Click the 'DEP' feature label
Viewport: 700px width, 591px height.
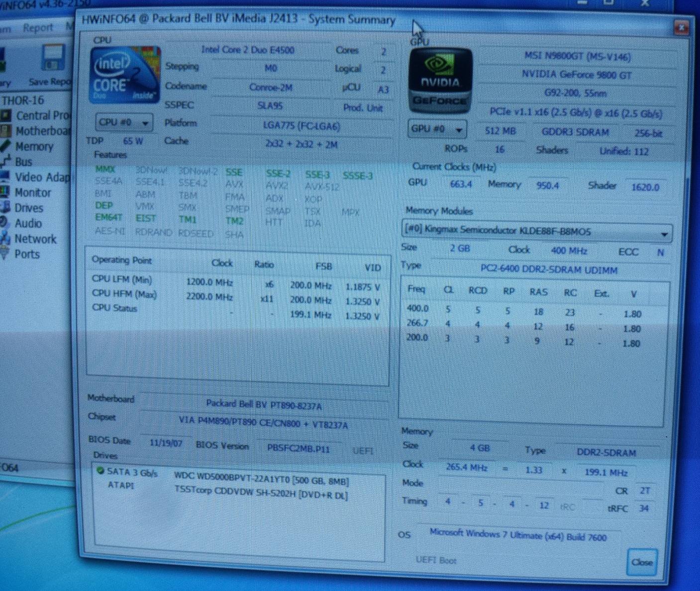tap(104, 205)
